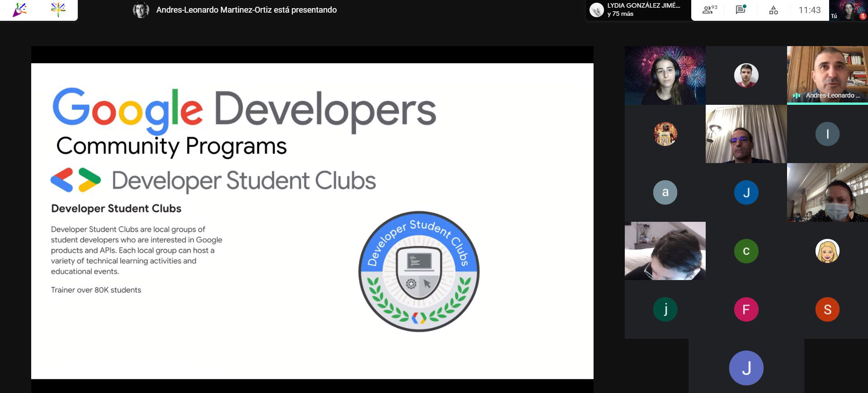Image resolution: width=868 pixels, height=393 pixels.
Task: Click Lydia González Jiménez notification banner
Action: pyautogui.click(x=638, y=10)
